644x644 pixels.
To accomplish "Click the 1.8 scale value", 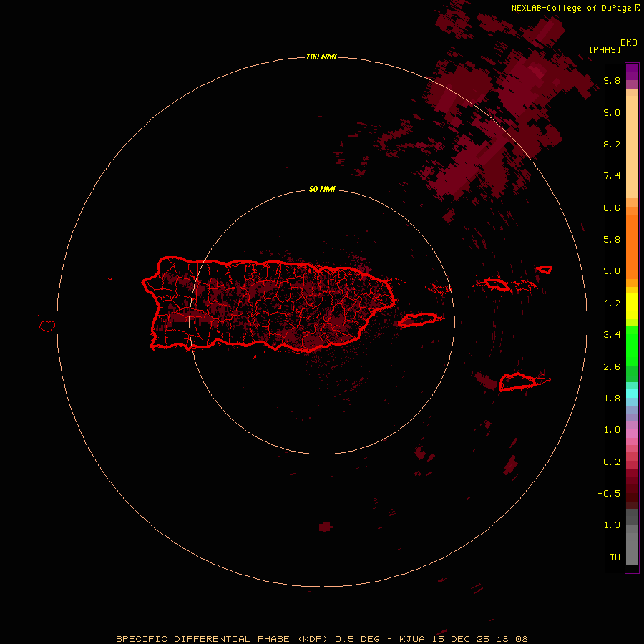I will pyautogui.click(x=612, y=399).
